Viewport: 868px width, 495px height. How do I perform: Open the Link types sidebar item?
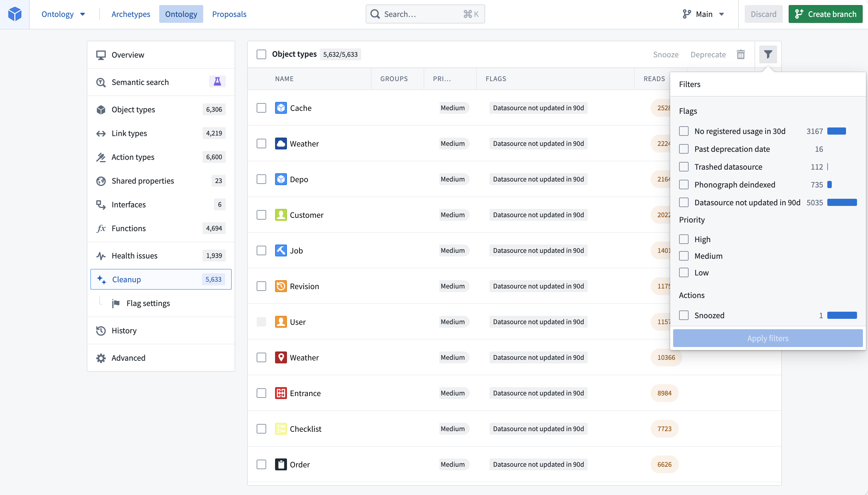tap(161, 133)
